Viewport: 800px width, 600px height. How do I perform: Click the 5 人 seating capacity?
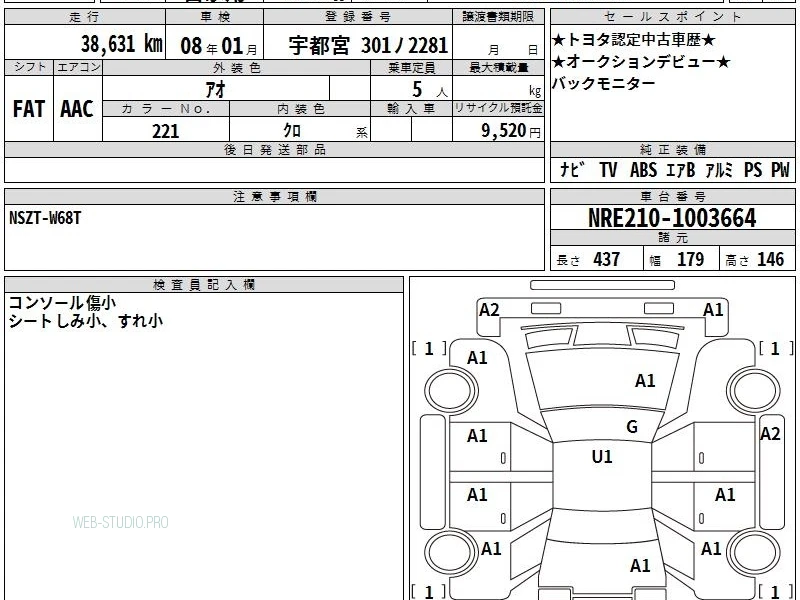point(429,90)
